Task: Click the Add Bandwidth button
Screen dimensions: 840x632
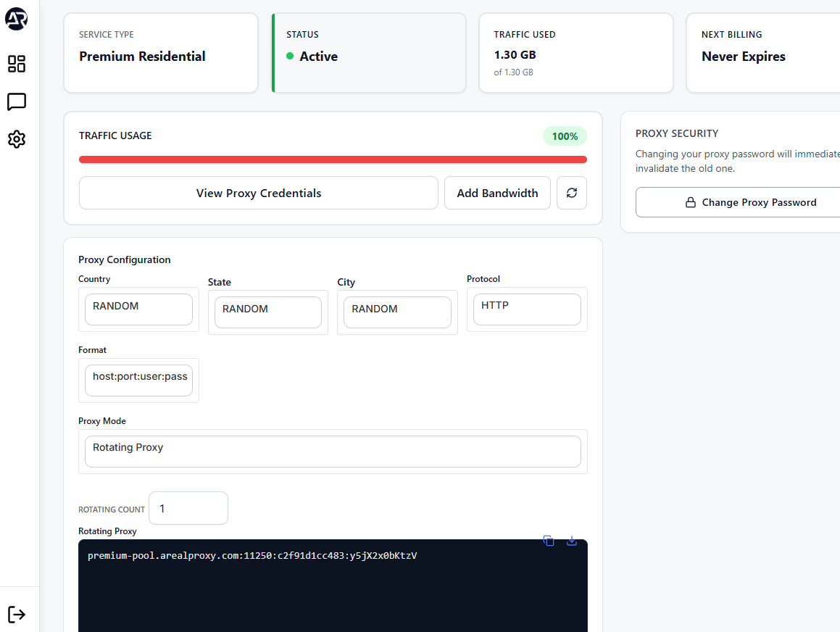Action: (497, 193)
